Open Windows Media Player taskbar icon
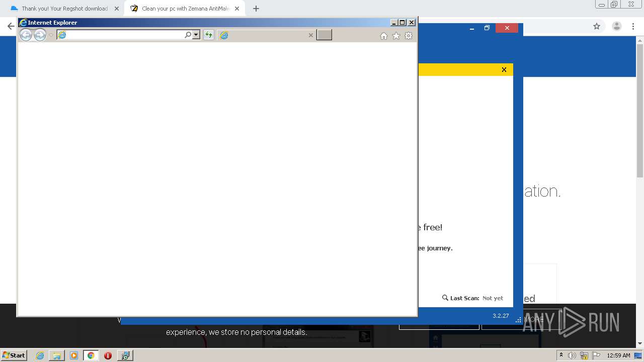 coord(74,355)
